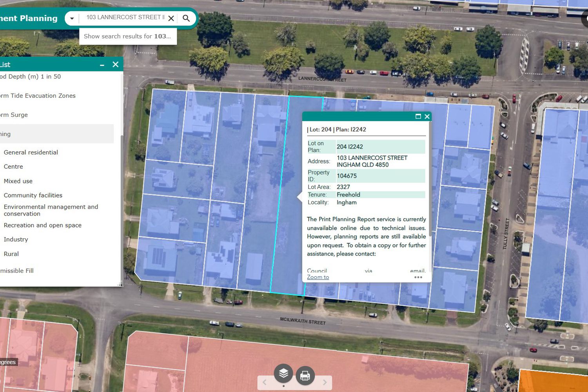
Task: Select the Storm Surge layer
Action: tap(14, 115)
